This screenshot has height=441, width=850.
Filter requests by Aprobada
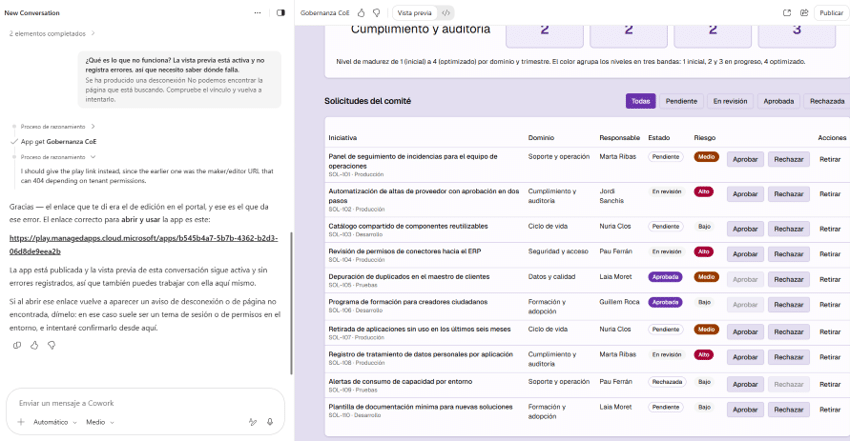[778, 101]
